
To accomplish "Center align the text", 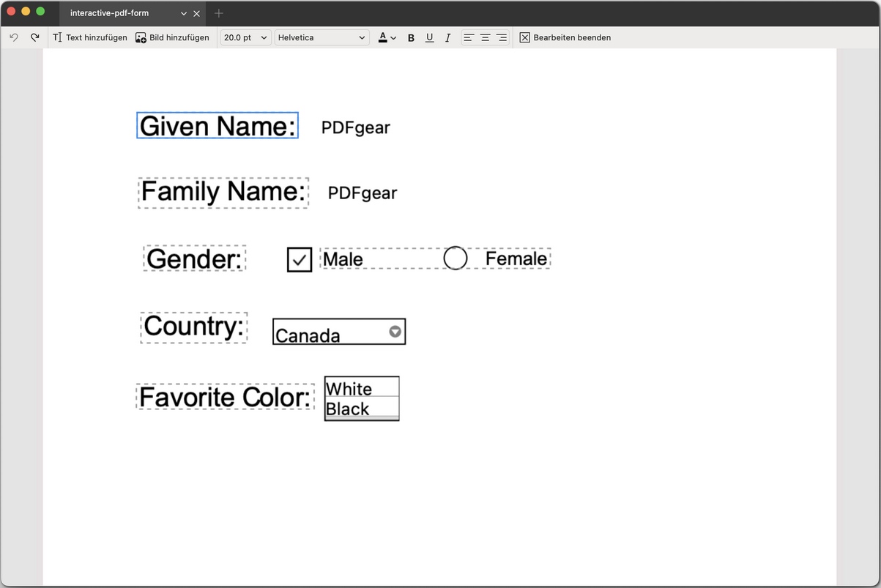I will tap(485, 37).
